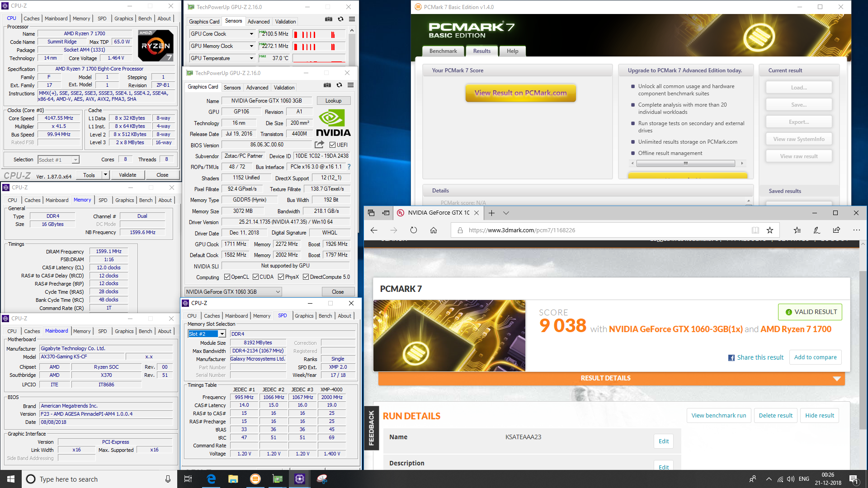
Task: Click PCMark upgrade panel horizontal scrollbar
Action: click(x=686, y=163)
